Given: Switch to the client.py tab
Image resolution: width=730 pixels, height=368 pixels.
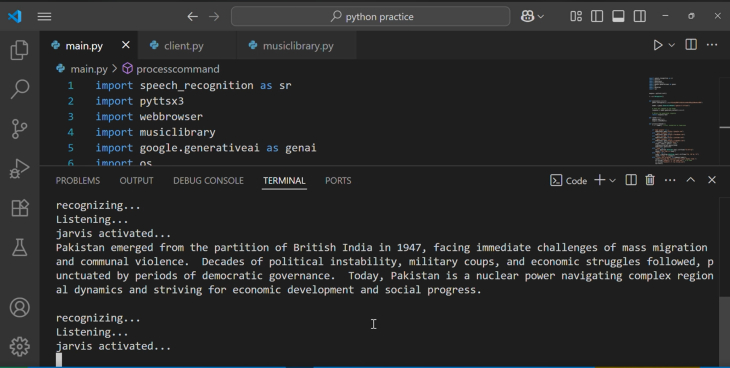Looking at the screenshot, I should coord(183,46).
